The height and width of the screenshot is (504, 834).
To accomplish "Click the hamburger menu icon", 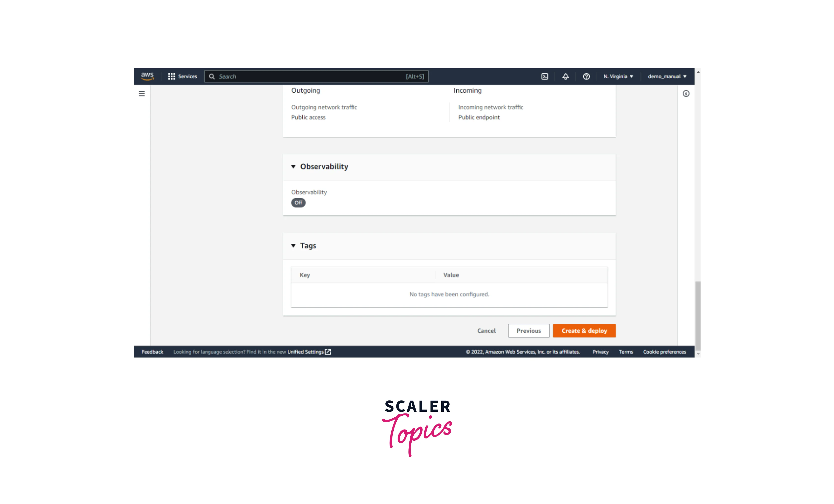I will coord(142,93).
